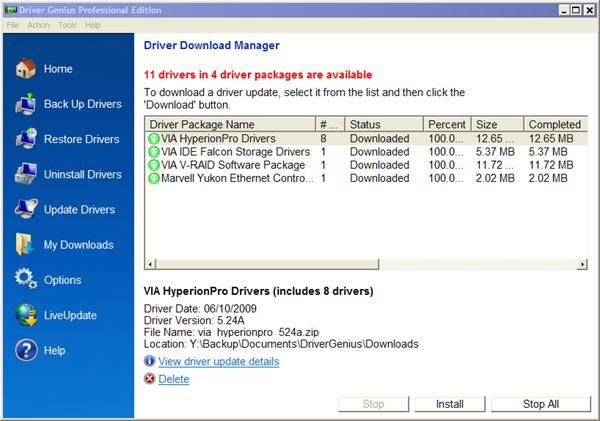Open the Help menu in the menu bar
Viewport: 600px width, 421px height.
coord(93,25)
